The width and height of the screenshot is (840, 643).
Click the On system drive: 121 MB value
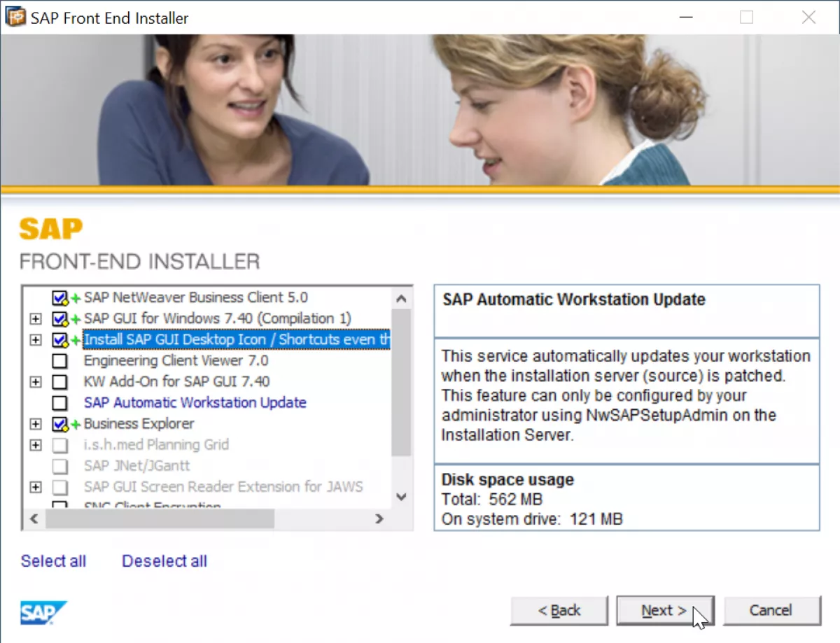[532, 519]
